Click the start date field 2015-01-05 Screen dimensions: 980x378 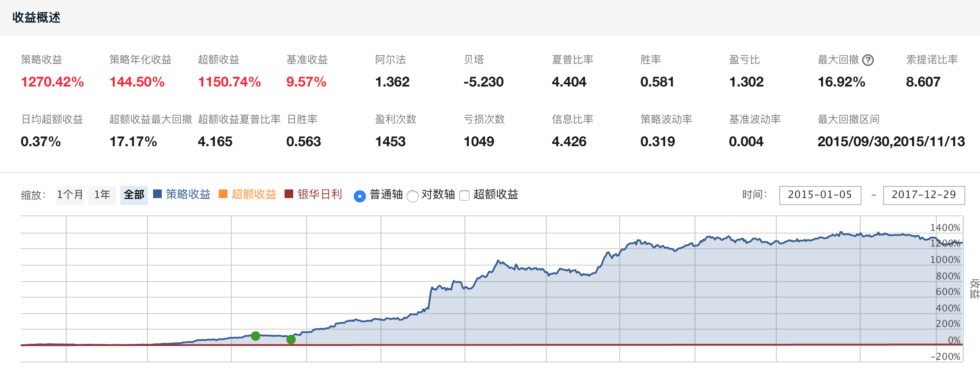point(820,195)
